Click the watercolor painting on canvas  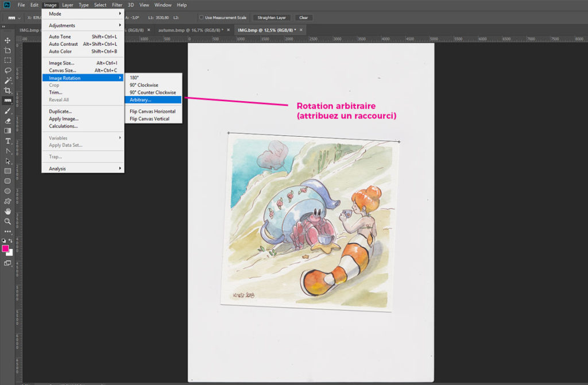(311, 222)
